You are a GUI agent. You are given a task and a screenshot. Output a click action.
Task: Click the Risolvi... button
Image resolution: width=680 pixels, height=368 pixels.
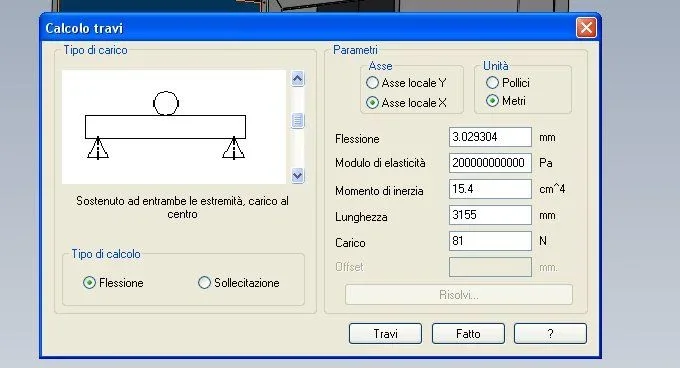click(459, 295)
